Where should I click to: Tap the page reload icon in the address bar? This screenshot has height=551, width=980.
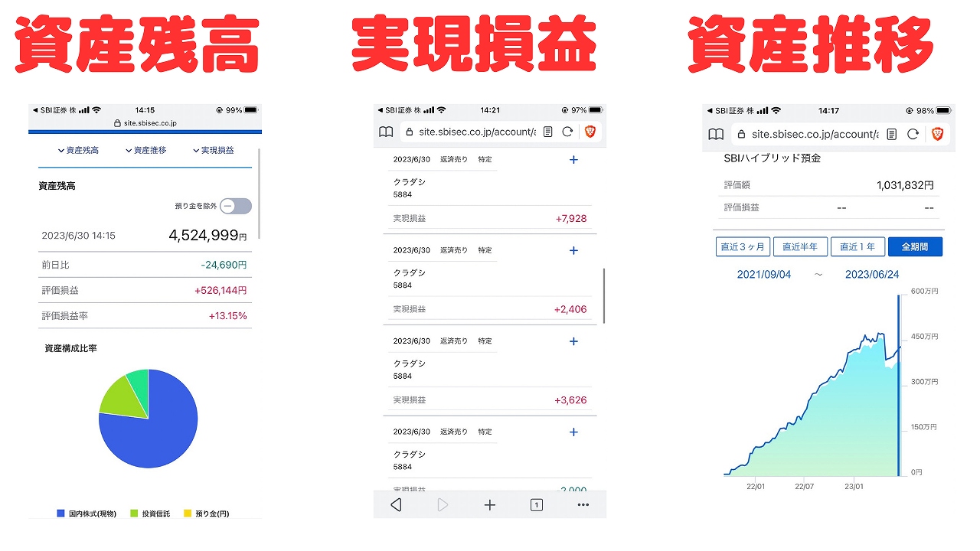coord(568,131)
